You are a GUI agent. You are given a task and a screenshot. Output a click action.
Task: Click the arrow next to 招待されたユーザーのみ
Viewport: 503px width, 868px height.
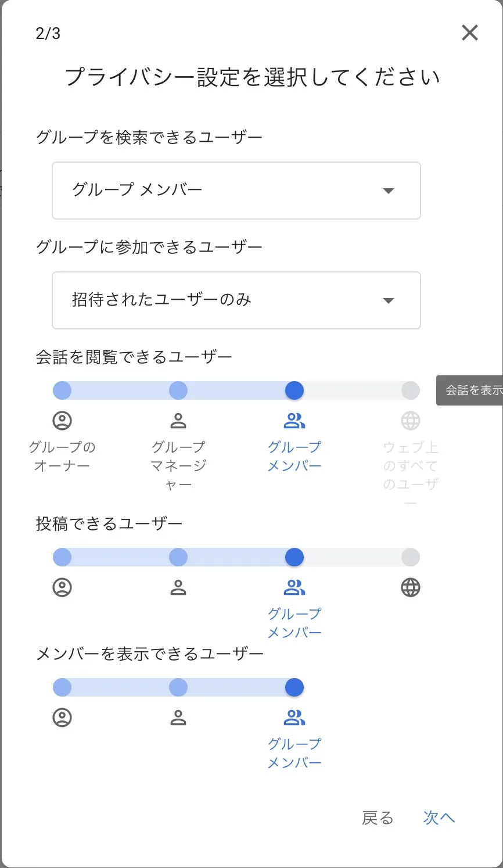pyautogui.click(x=389, y=300)
